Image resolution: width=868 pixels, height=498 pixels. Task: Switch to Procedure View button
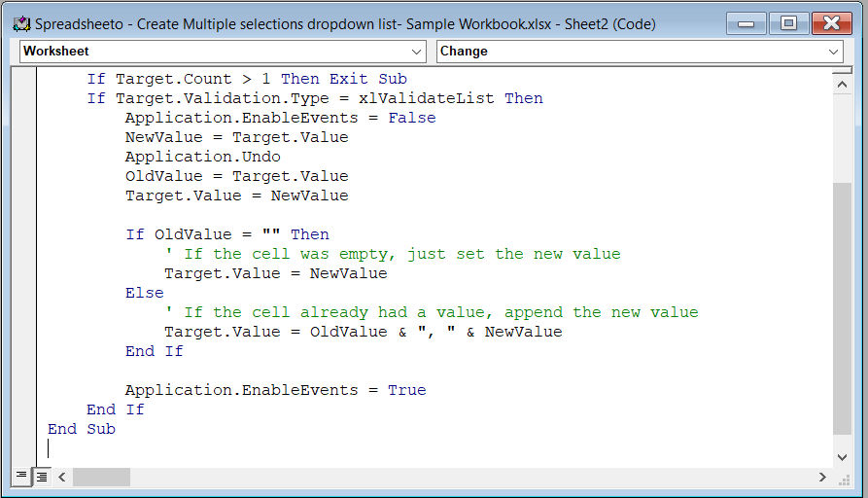coord(22,477)
